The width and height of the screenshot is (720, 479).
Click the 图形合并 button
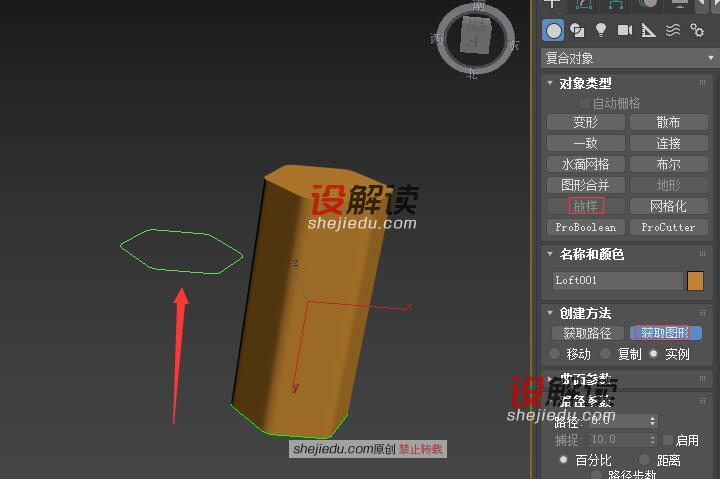[585, 185]
